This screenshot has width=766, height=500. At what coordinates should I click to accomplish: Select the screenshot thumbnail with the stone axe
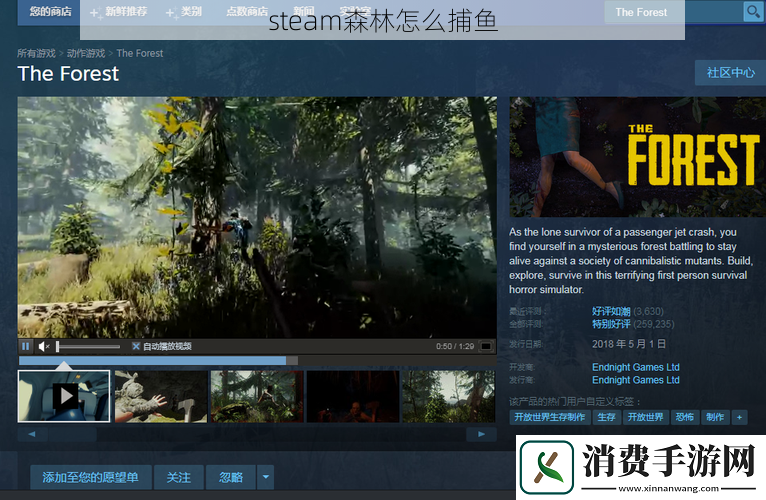click(161, 396)
